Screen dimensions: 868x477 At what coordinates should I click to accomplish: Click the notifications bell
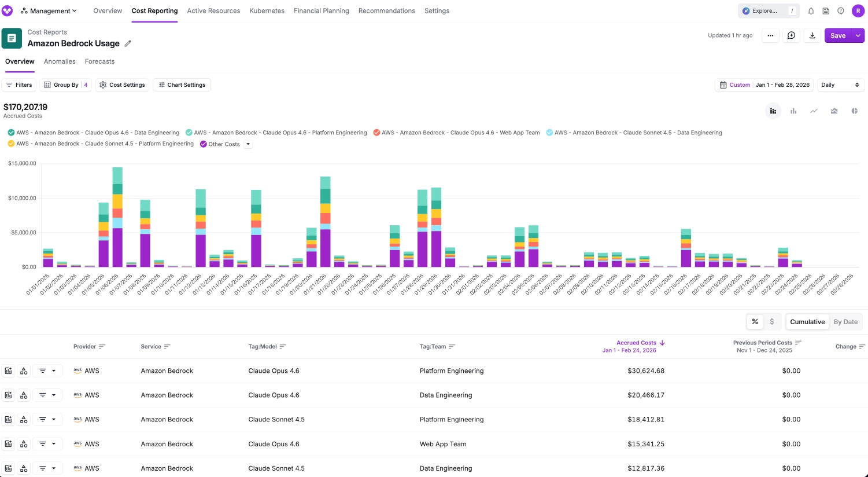[811, 10]
